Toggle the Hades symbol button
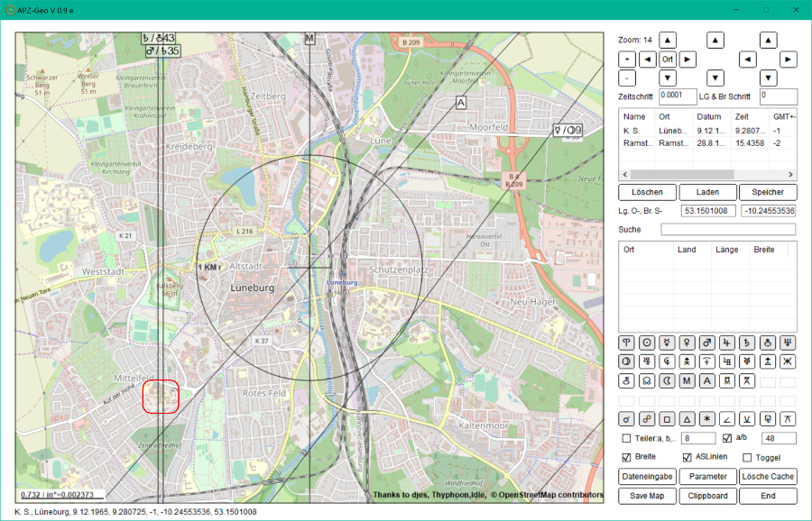The height and width of the screenshot is (521, 812). [x=667, y=361]
